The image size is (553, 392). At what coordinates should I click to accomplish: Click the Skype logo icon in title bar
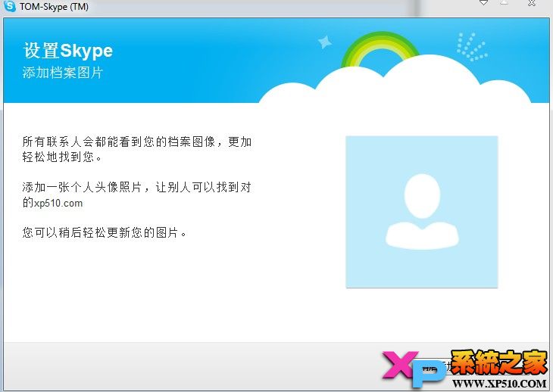pos(10,5)
